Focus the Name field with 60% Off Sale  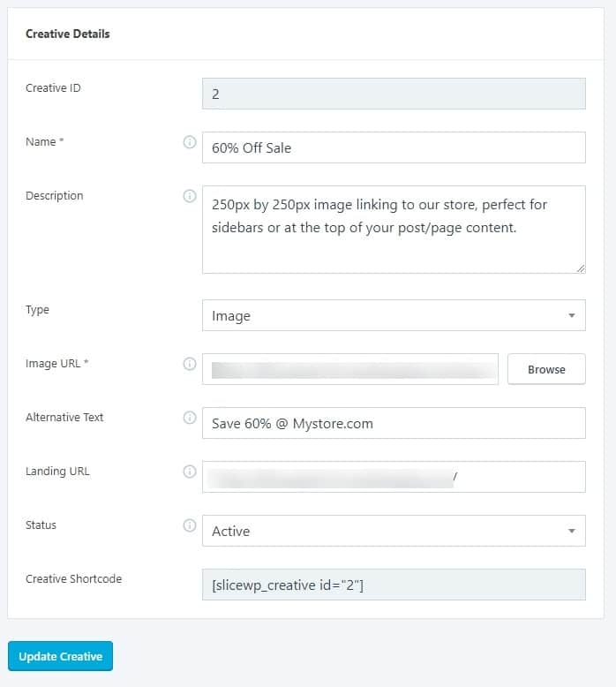click(x=394, y=147)
